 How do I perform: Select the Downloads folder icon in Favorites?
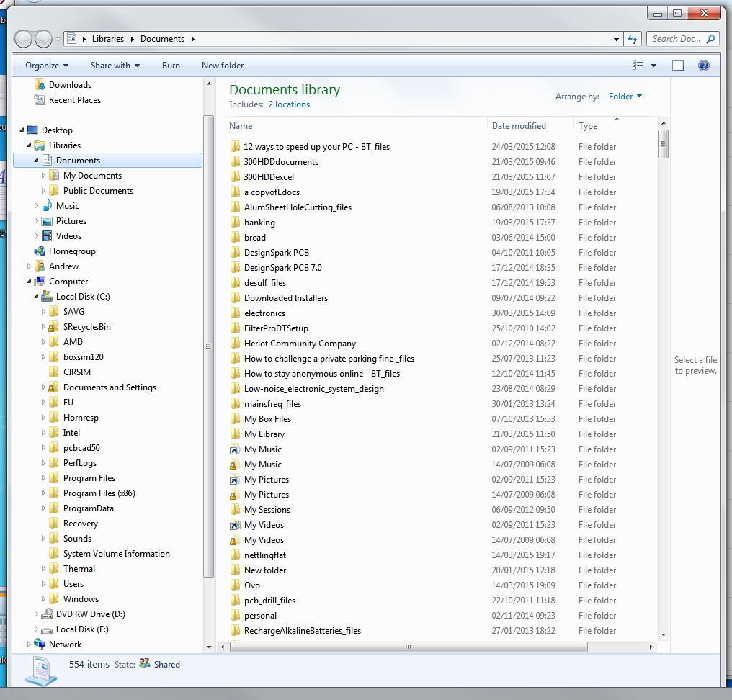pos(40,84)
